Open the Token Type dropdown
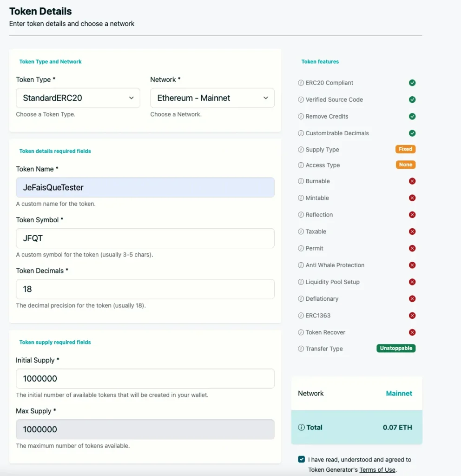 [x=78, y=98]
